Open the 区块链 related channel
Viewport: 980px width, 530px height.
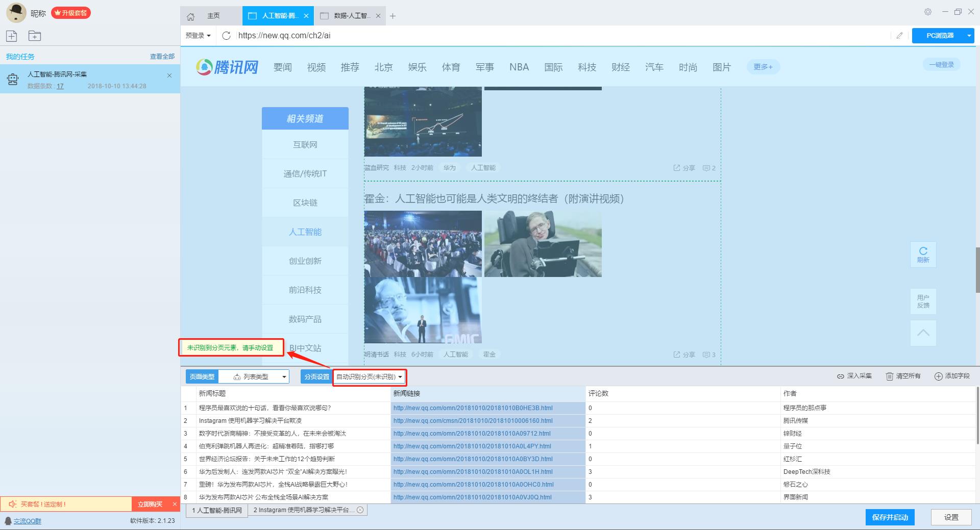[305, 203]
